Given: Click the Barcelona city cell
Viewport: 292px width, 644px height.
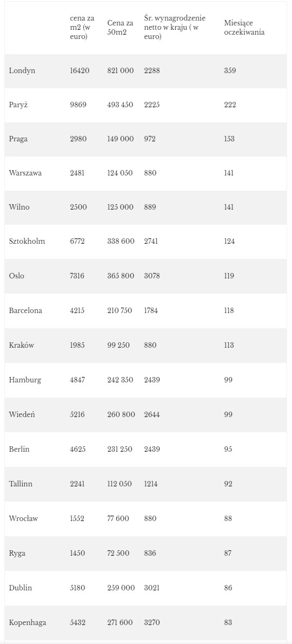Looking at the screenshot, I should (25, 310).
